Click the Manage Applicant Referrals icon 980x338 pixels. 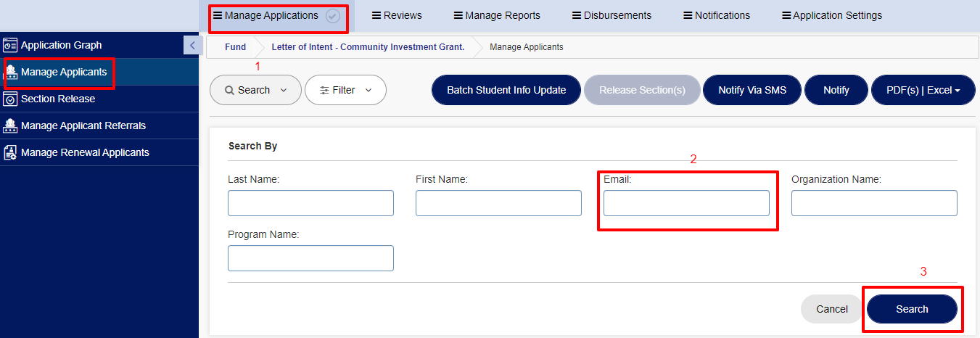click(10, 125)
